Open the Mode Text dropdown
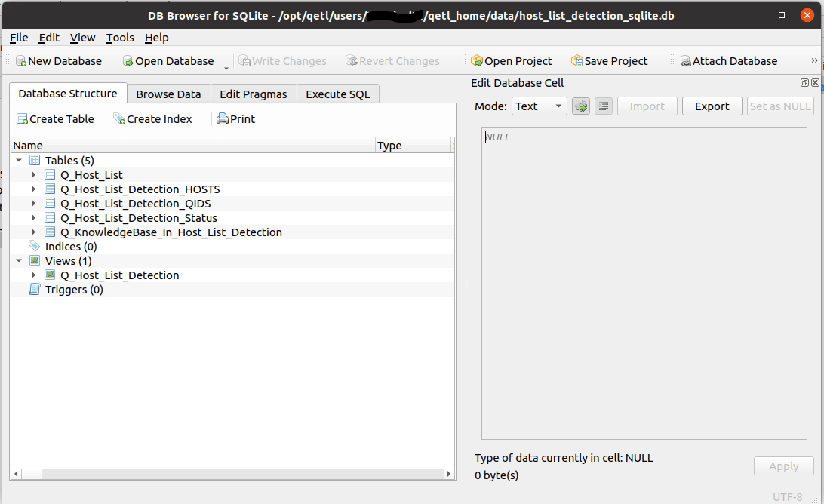The height and width of the screenshot is (504, 824). point(540,106)
